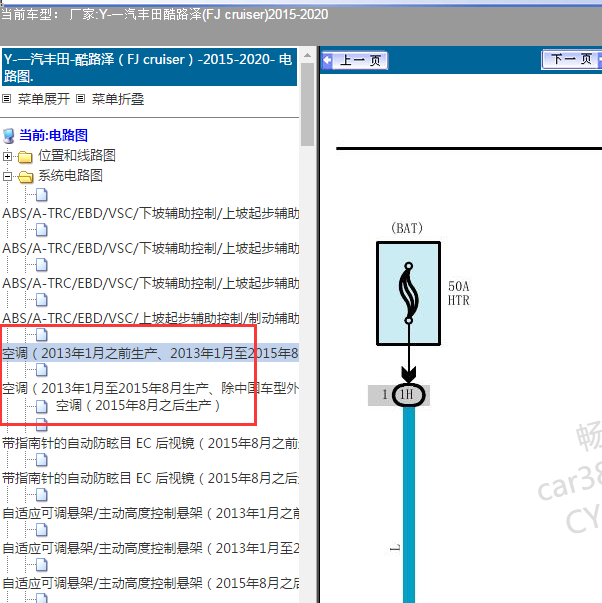Click the blue L wire in diagram
The image size is (602, 603).
409,505
